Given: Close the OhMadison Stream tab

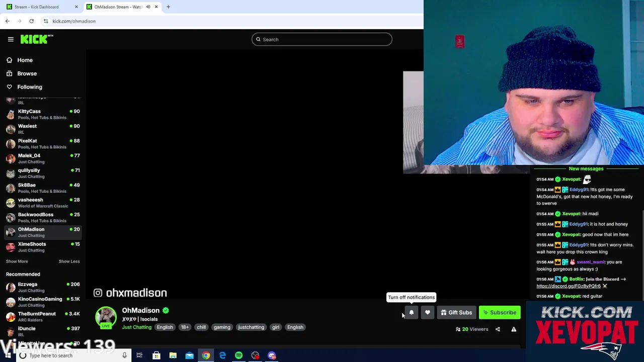Looking at the screenshot, I should click(x=156, y=7).
